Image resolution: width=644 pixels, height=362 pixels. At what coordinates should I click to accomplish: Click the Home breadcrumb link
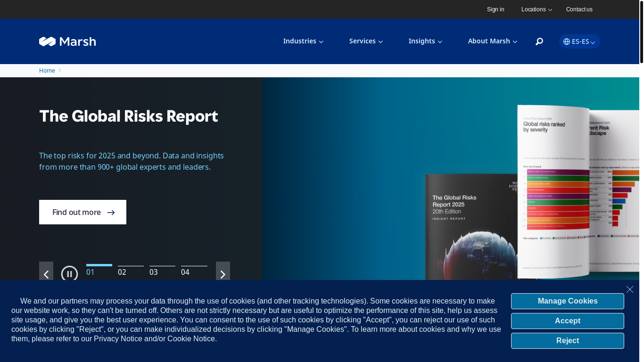click(x=47, y=71)
